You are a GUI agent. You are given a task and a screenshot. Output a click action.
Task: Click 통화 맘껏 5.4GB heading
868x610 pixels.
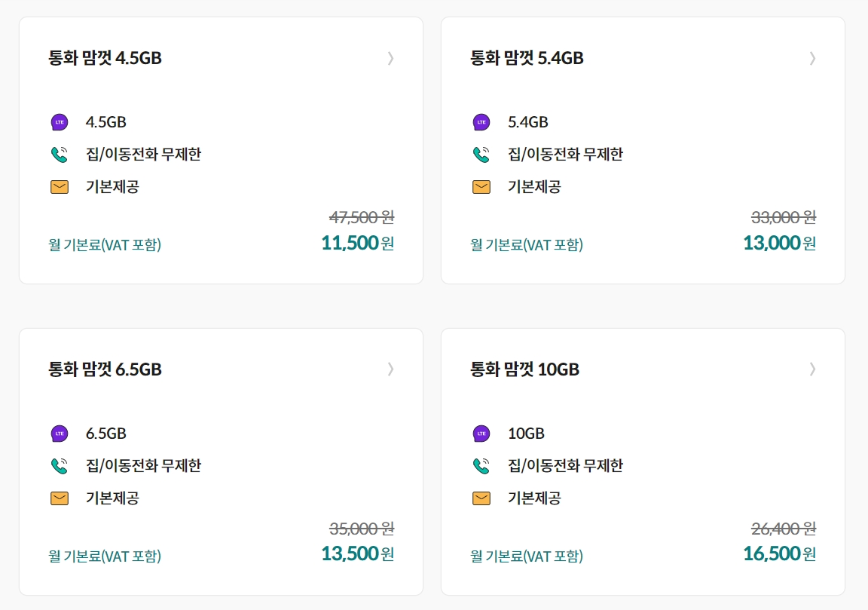coord(527,58)
